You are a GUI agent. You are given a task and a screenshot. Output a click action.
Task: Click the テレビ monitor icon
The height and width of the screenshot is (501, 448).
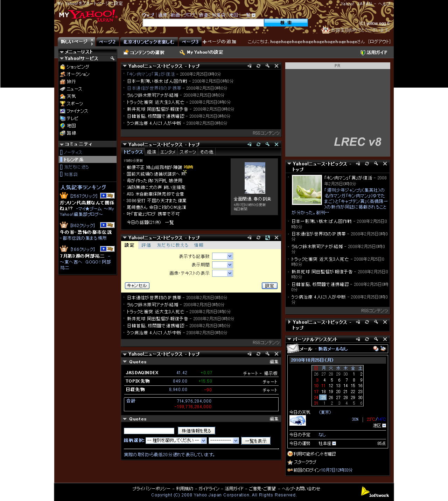(63, 118)
